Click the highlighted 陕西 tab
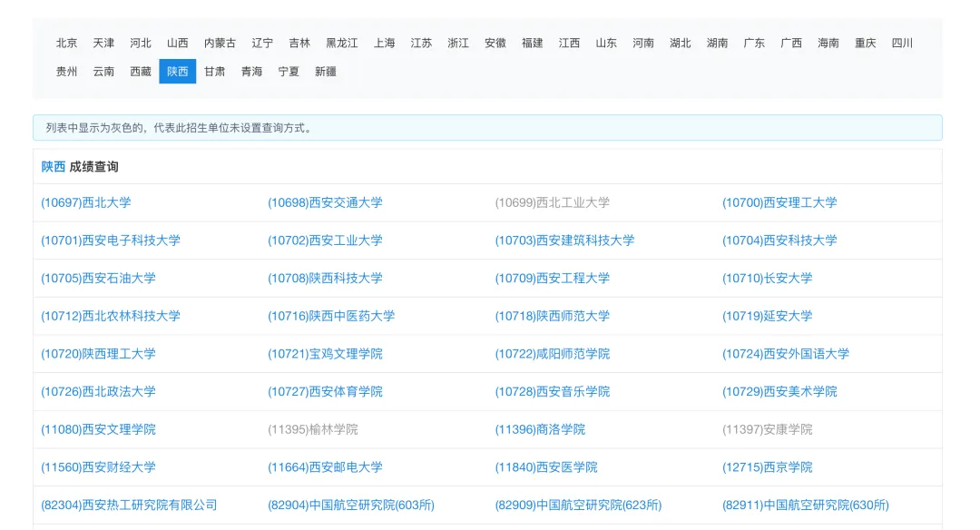 pyautogui.click(x=178, y=72)
